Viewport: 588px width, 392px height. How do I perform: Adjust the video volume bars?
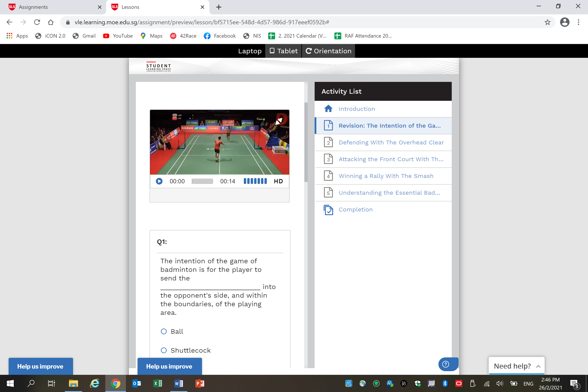[x=255, y=181]
